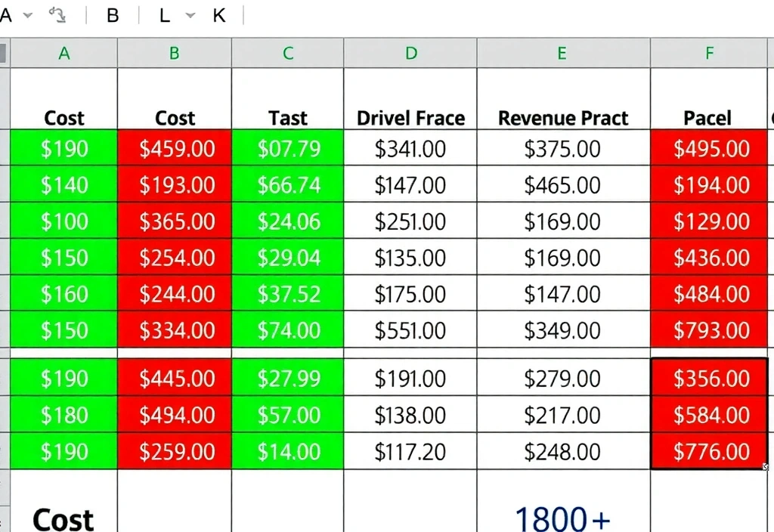Select the red $459.00 cell
The height and width of the screenshot is (532, 774).
tap(175, 149)
